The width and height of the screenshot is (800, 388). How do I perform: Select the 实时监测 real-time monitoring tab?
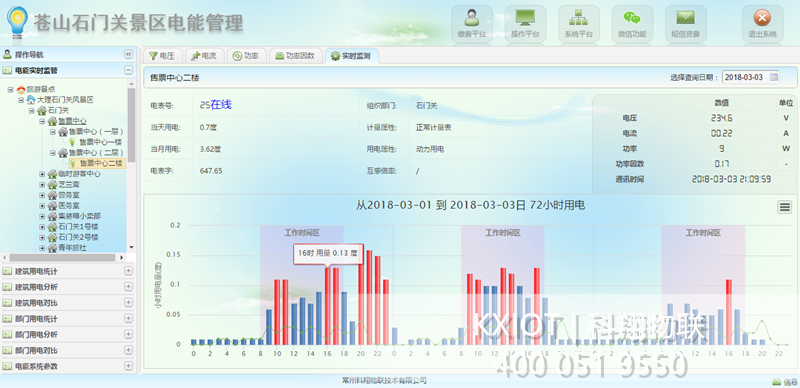[x=351, y=56]
